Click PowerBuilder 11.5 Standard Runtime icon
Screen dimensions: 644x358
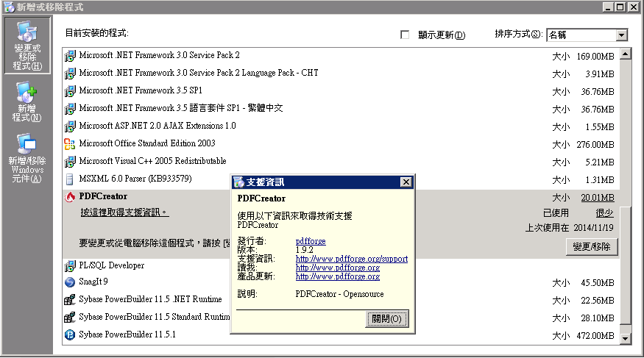pos(70,318)
